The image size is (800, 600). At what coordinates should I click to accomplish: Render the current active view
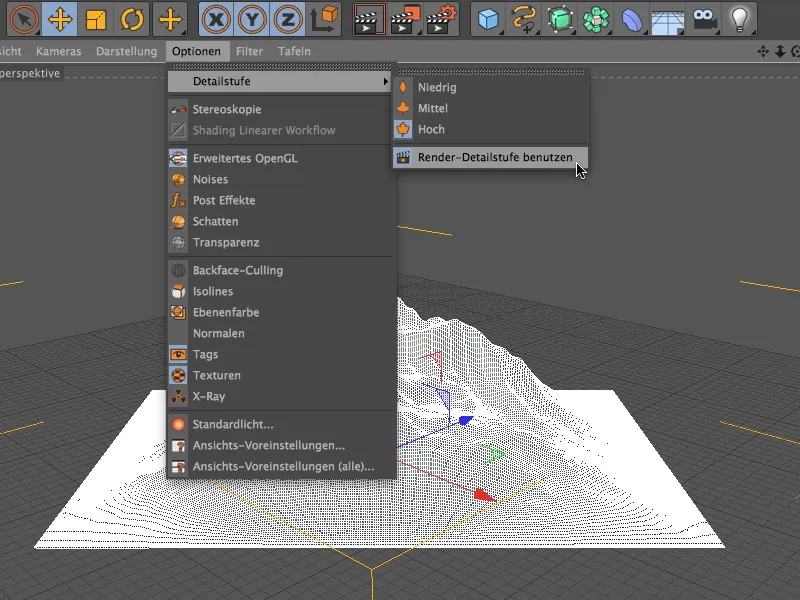369,19
